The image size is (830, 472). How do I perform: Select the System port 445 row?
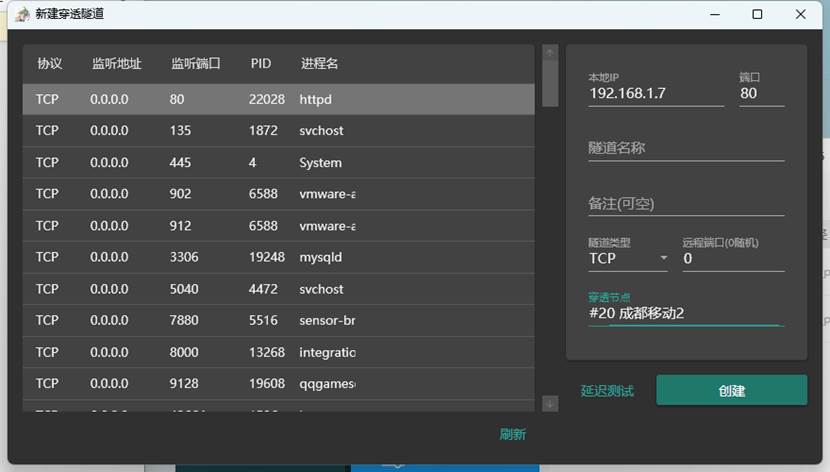click(278, 162)
